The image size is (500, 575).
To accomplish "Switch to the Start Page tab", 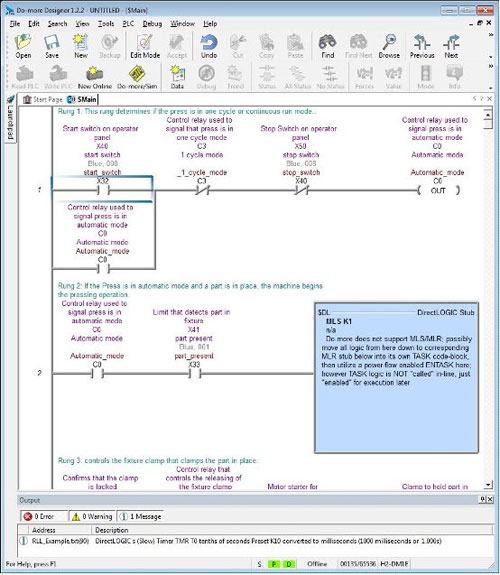I will (43, 99).
